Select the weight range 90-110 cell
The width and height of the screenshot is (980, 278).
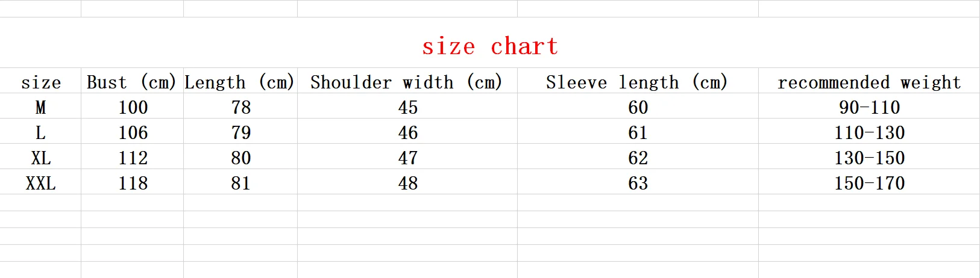(869, 106)
